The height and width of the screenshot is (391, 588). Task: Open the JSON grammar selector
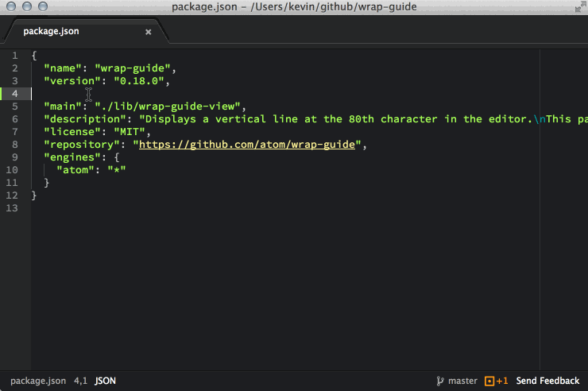[105, 381]
